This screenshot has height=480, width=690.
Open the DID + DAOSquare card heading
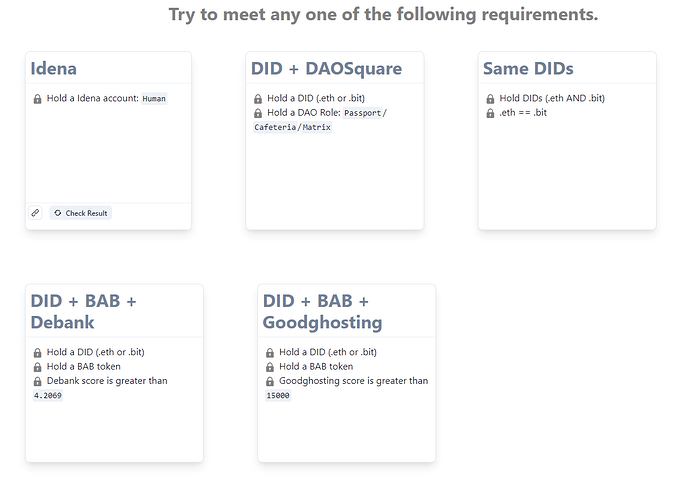pyautogui.click(x=326, y=69)
